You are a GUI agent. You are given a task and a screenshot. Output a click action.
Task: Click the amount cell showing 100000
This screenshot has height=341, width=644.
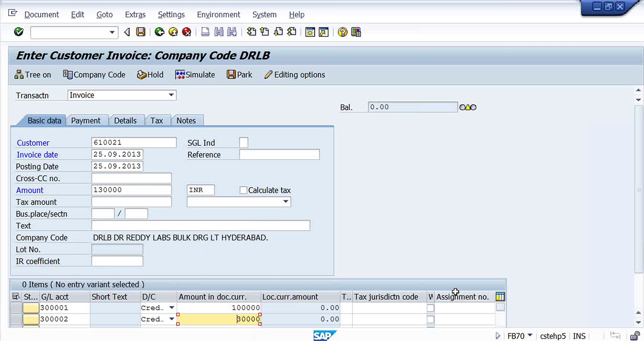pos(219,308)
